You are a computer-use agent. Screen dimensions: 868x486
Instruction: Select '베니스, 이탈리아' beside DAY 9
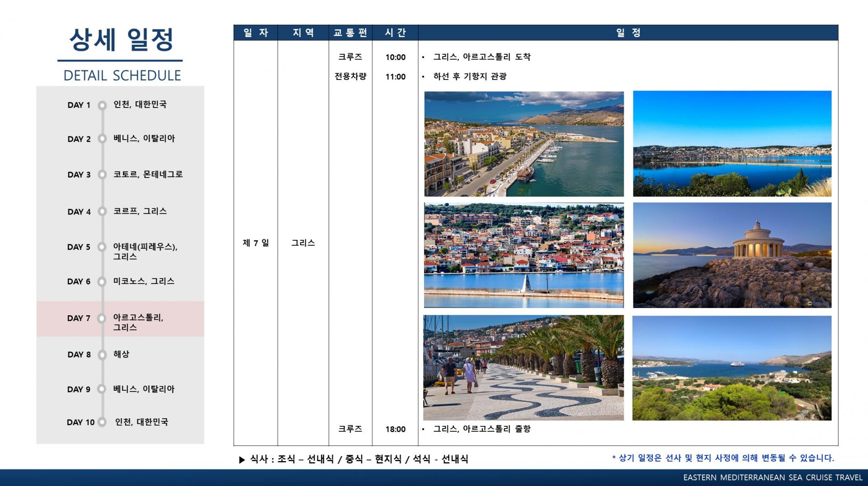(x=144, y=389)
